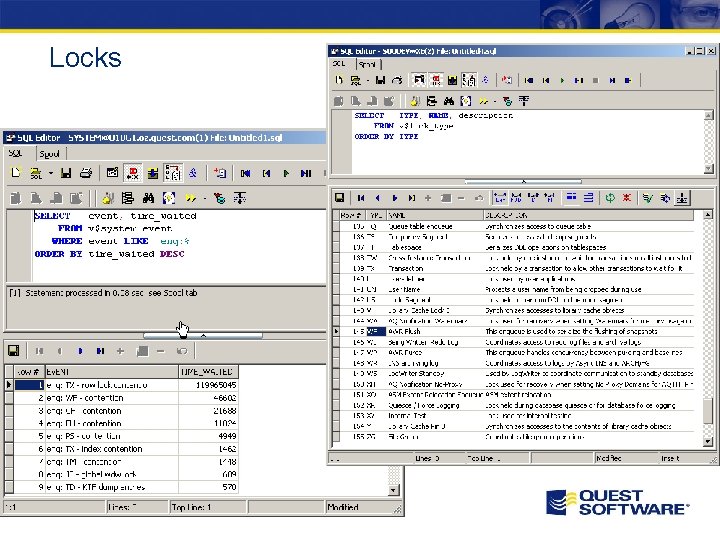Click the floppy save icon in right editor toolbar
Viewport: 720px width, 540px height.
380,80
